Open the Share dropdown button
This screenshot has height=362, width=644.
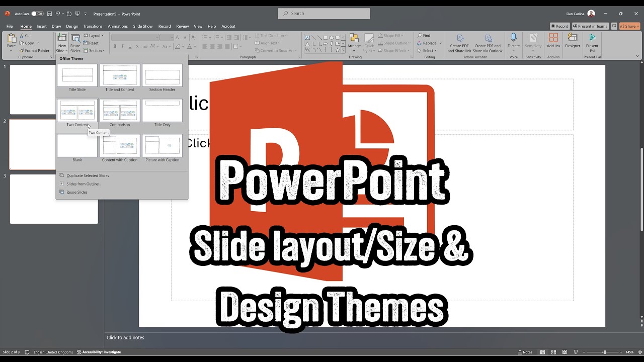click(630, 26)
